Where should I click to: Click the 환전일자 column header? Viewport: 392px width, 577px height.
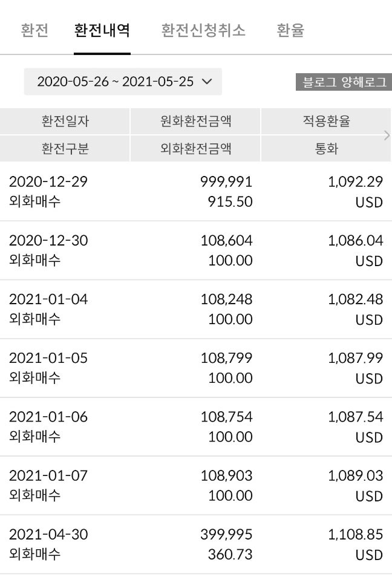pyautogui.click(x=65, y=121)
